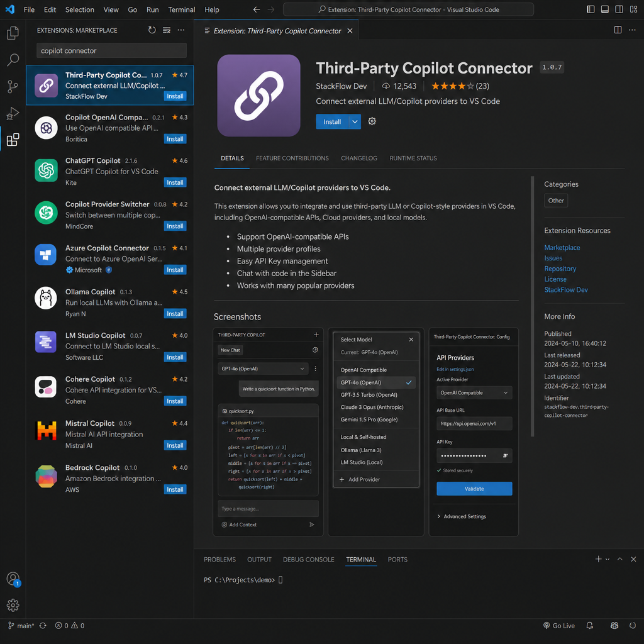The image size is (644, 644).
Task: Open the Manage gear in activity bar
Action: pyautogui.click(x=13, y=604)
